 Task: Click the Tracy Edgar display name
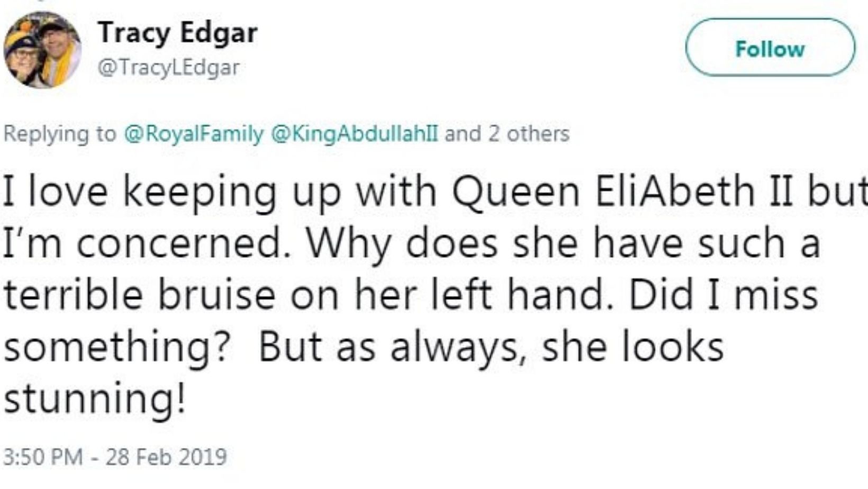177,33
